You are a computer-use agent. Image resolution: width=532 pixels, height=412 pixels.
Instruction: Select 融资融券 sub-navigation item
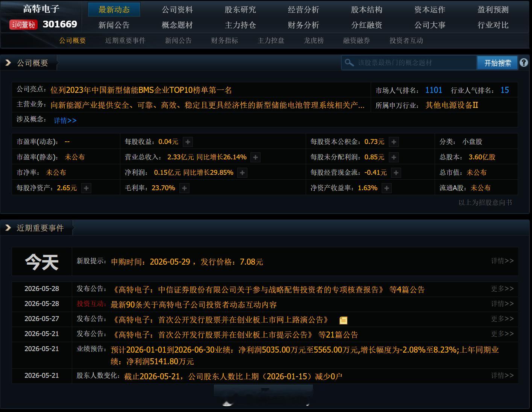pyautogui.click(x=356, y=41)
